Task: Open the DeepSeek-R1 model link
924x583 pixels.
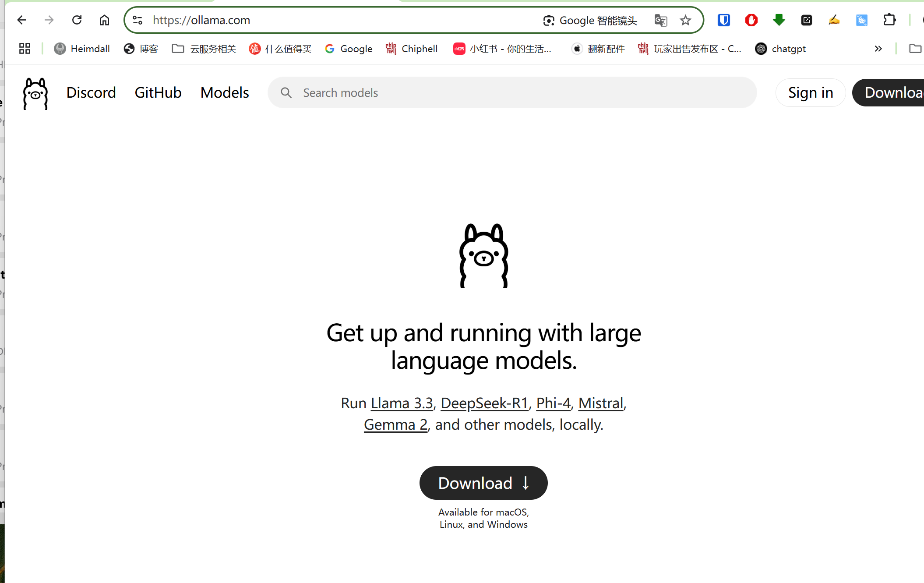Action: [484, 403]
